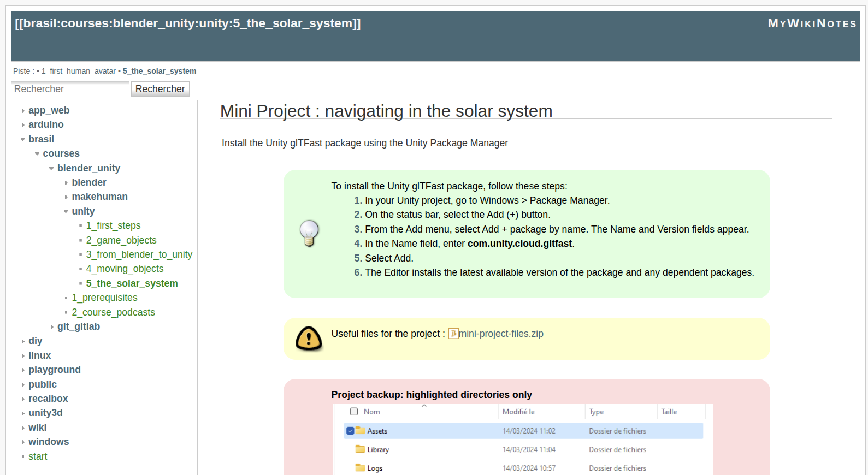Expand the recalbox namespace
The height and width of the screenshot is (475, 868).
[x=48, y=399]
